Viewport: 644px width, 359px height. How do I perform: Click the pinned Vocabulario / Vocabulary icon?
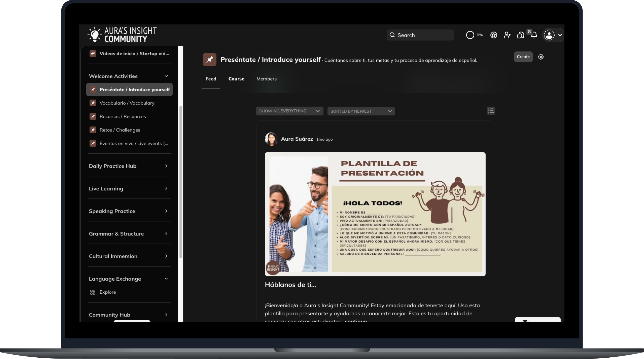coord(93,103)
